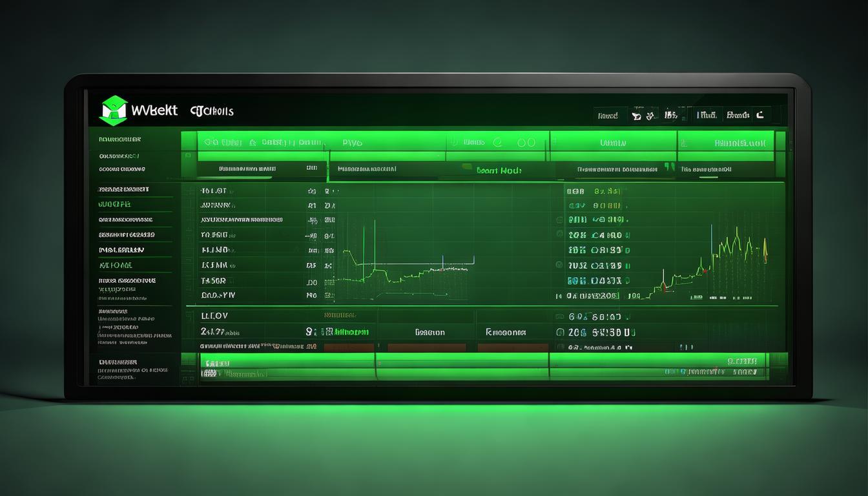Expand the first sidebar item at the top
Image resolution: width=868 pixels, height=496 pixels.
119,139
